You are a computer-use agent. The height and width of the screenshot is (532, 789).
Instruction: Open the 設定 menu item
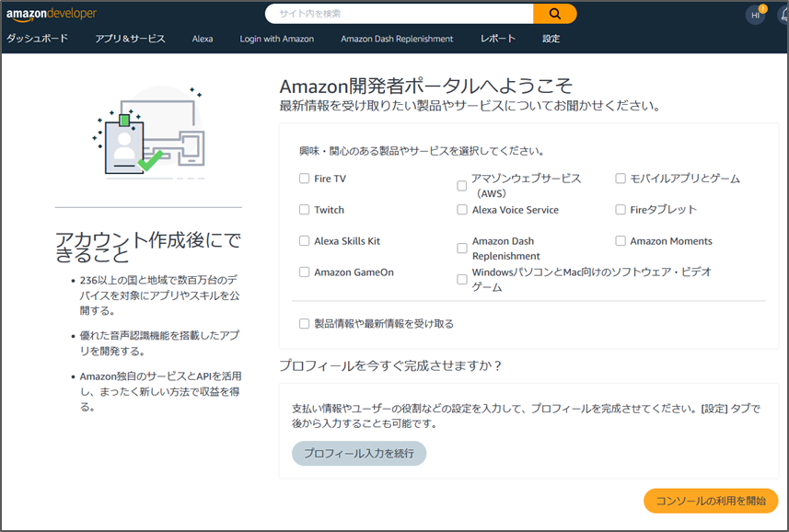coord(551,39)
